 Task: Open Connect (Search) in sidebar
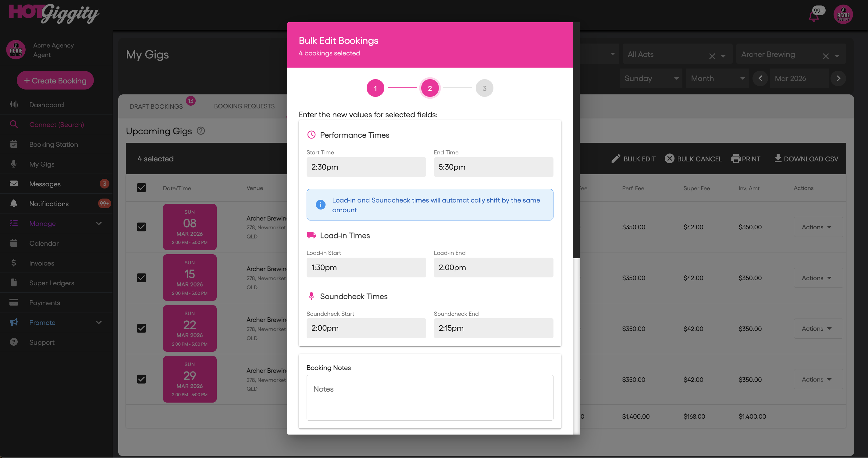click(56, 125)
